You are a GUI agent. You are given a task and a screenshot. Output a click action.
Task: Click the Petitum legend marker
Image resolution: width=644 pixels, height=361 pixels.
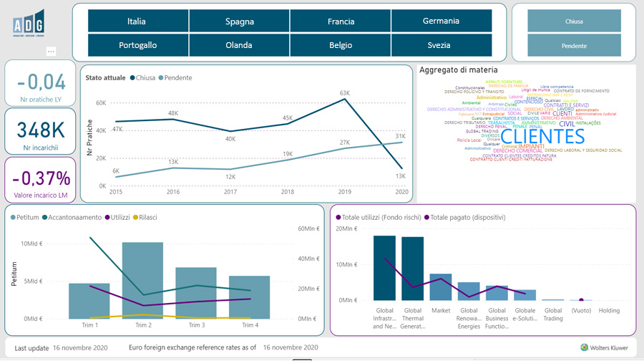pos(14,218)
